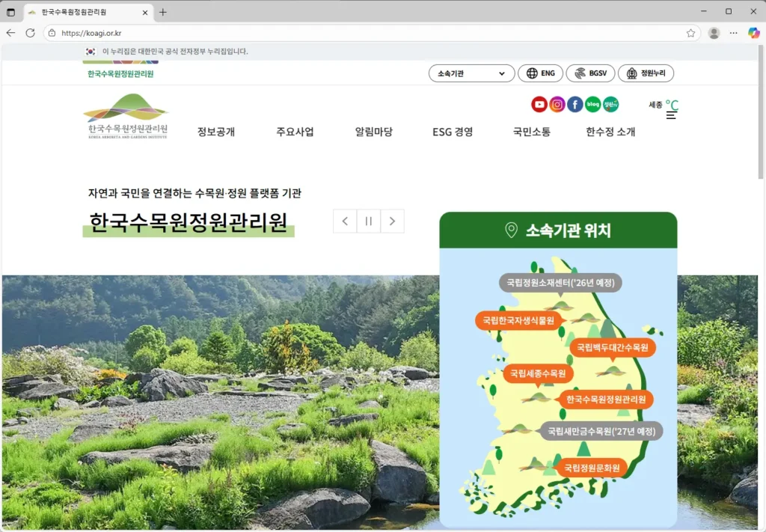The height and width of the screenshot is (532, 766).
Task: Open the Facebook icon
Action: click(574, 104)
